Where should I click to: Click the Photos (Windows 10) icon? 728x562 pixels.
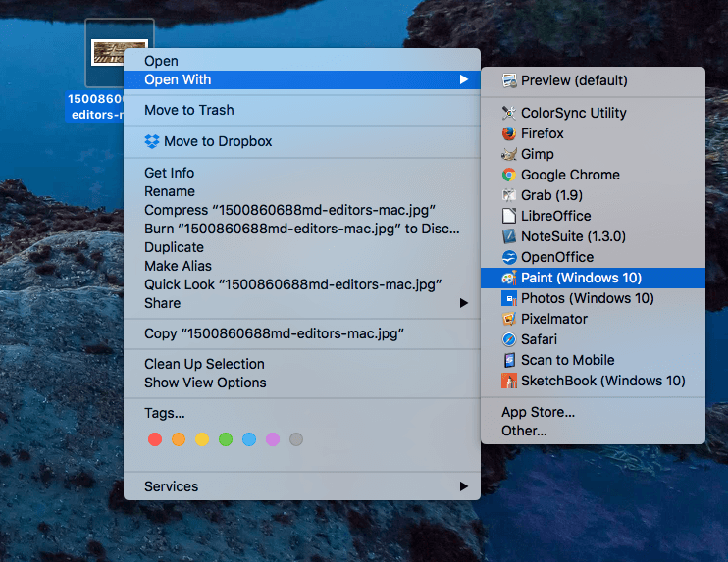pyautogui.click(x=509, y=298)
